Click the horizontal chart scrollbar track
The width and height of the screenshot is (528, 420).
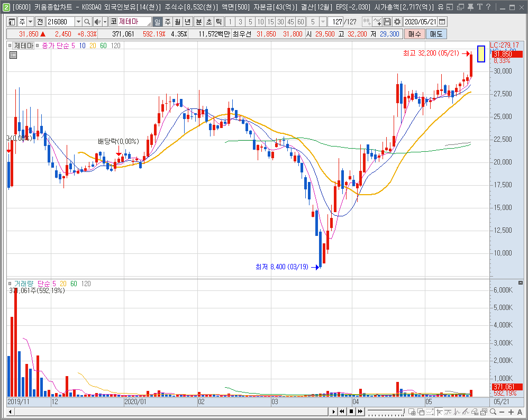tap(171, 412)
